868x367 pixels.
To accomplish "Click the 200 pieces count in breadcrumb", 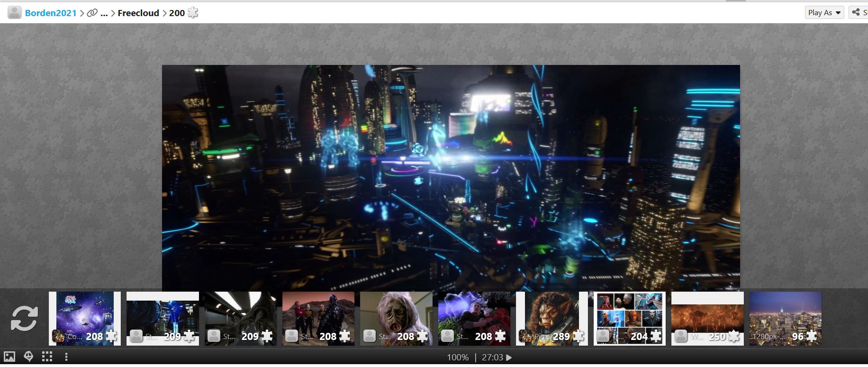I will [177, 13].
